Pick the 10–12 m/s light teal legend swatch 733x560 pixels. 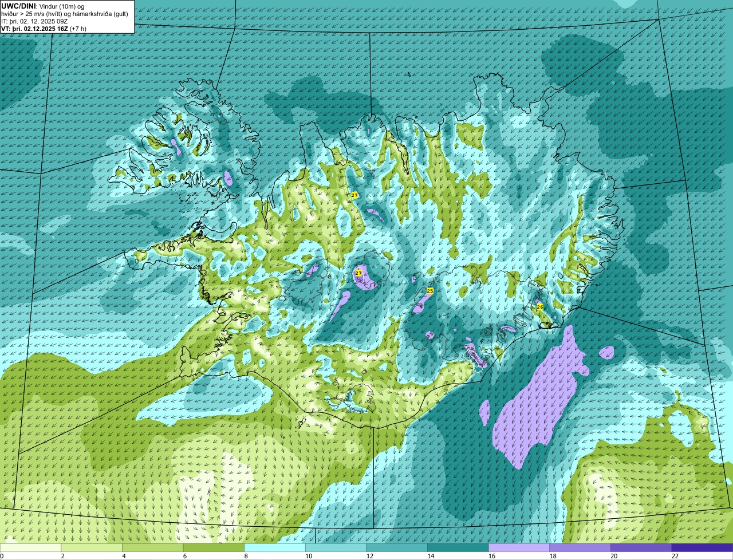[x=336, y=548]
